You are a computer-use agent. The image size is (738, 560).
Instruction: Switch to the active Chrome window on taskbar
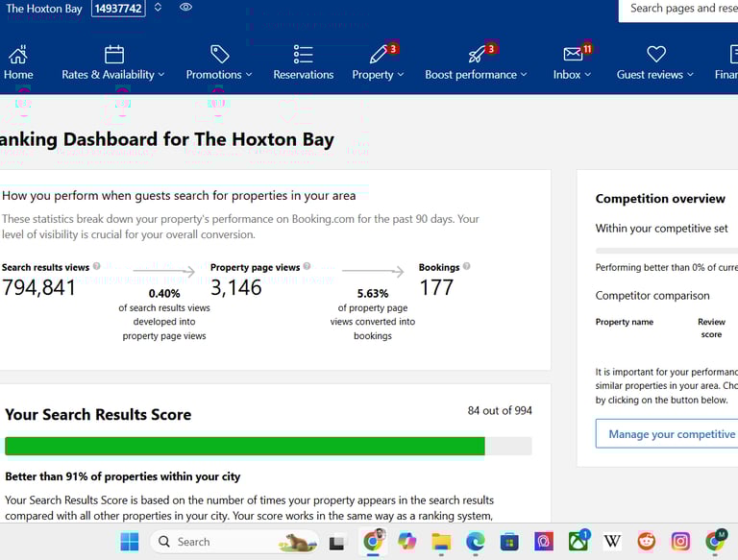tap(374, 541)
